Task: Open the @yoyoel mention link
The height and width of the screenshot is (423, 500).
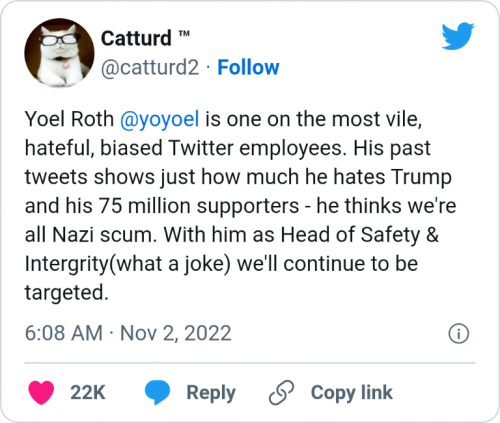Action: point(160,119)
